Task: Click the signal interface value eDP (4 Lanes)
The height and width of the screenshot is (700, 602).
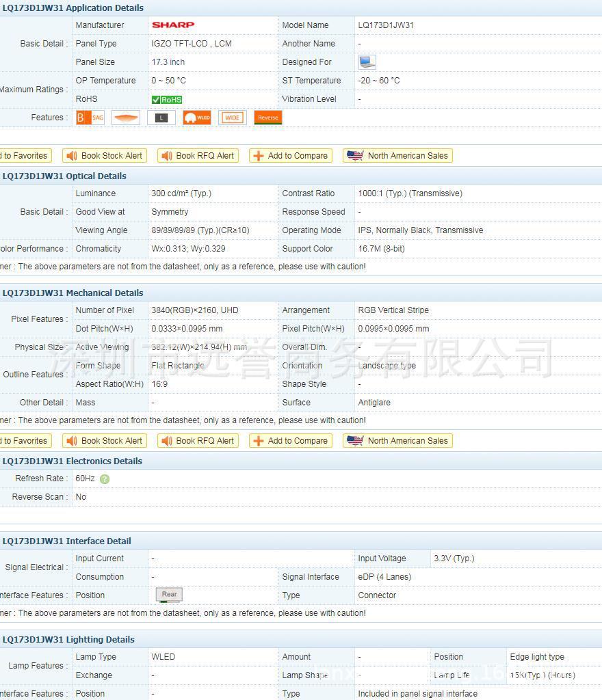Action: point(384,577)
